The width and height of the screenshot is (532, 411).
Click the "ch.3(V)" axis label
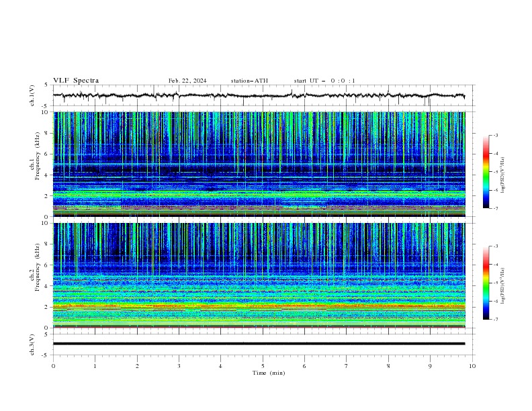32,345
